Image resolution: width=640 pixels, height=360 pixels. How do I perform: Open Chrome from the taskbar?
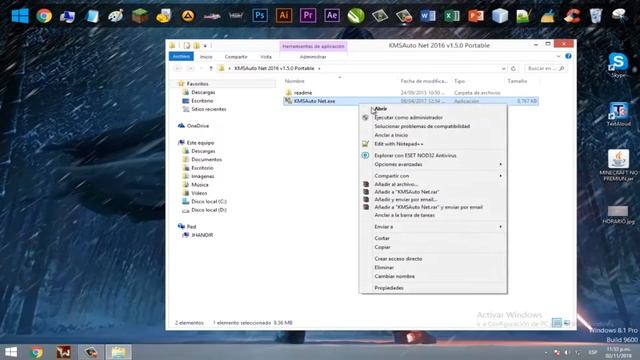click(37, 352)
